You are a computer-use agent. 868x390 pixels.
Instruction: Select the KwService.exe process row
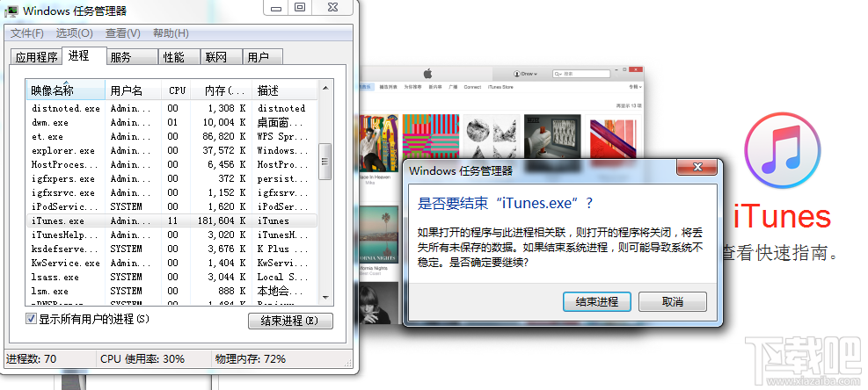171,263
